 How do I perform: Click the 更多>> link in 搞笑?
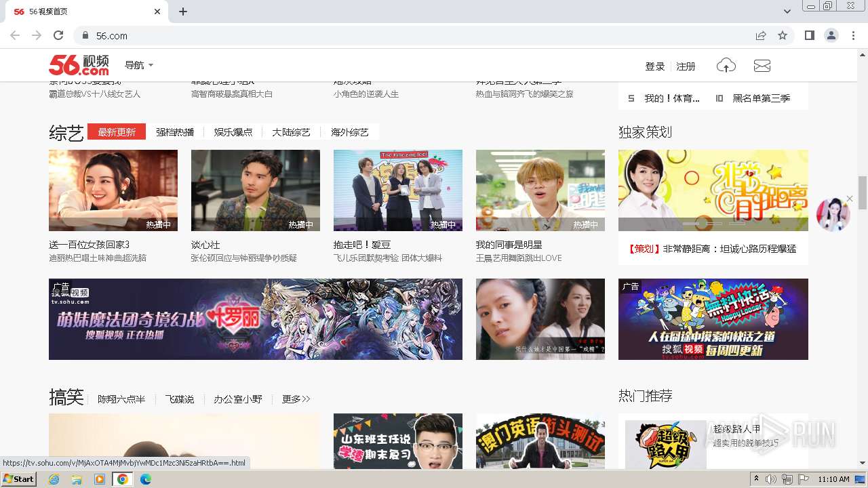pyautogui.click(x=296, y=399)
